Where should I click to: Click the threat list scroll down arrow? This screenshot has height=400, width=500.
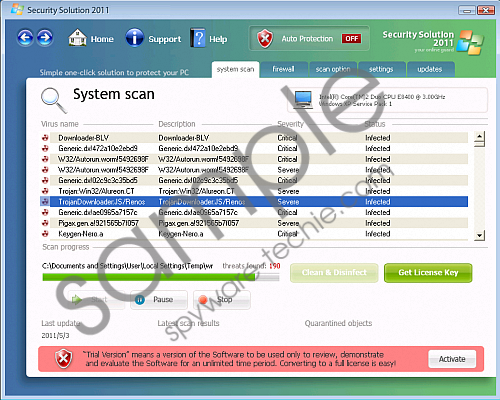pos(479,235)
